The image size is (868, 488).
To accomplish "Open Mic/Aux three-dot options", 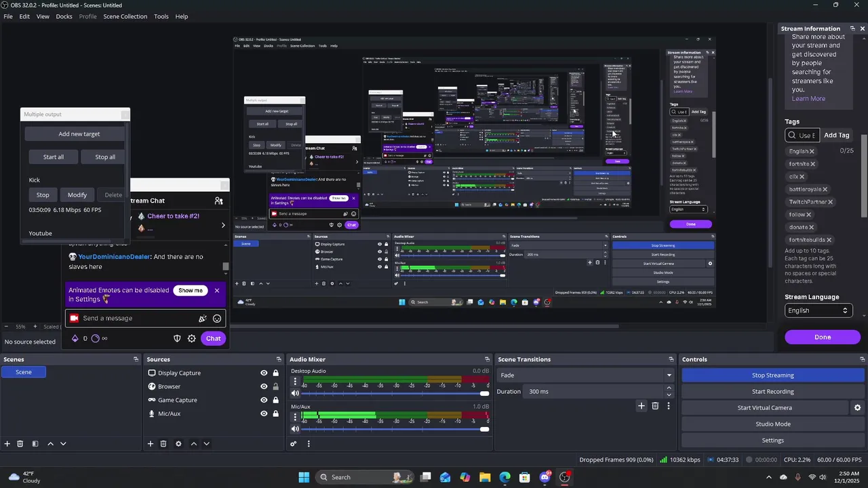I will (295, 418).
